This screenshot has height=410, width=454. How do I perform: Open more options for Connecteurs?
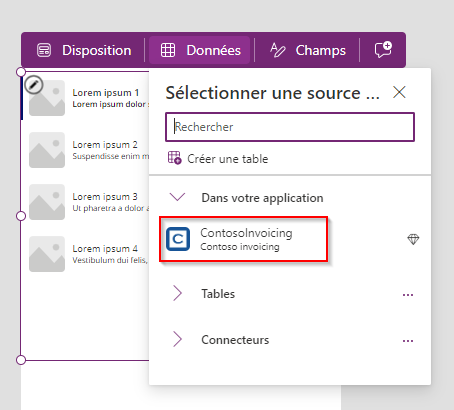point(408,341)
